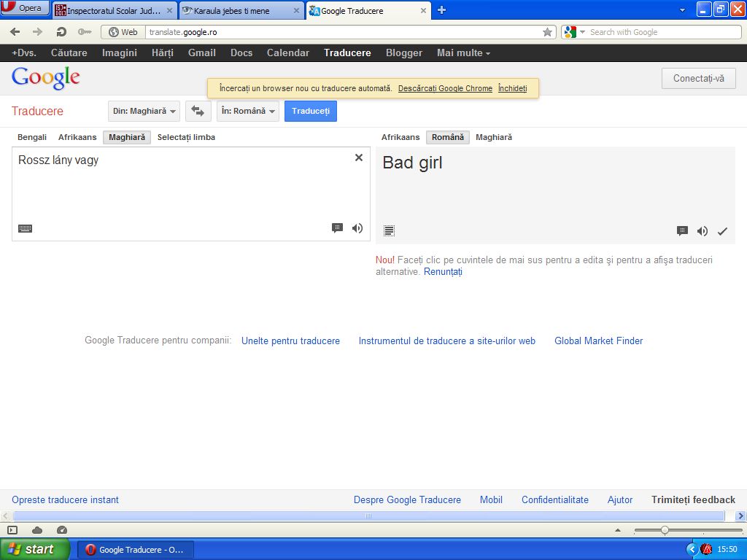This screenshot has height=560, width=747.
Task: Open the Mai multe dropdown menu
Action: 463,52
